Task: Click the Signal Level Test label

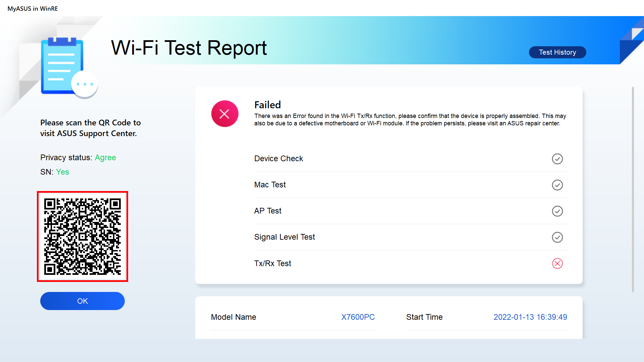Action: pos(284,237)
